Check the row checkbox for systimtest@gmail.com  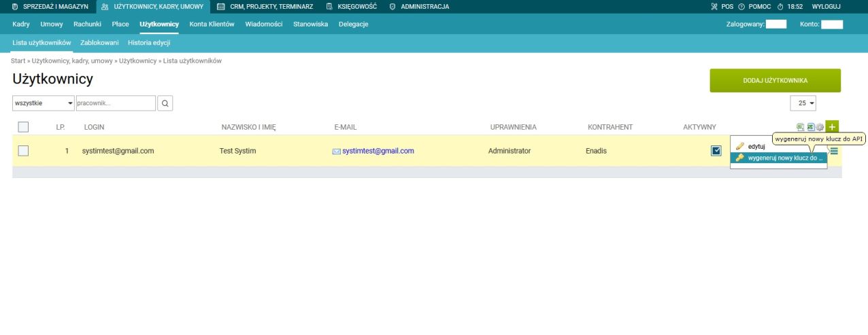tap(23, 151)
